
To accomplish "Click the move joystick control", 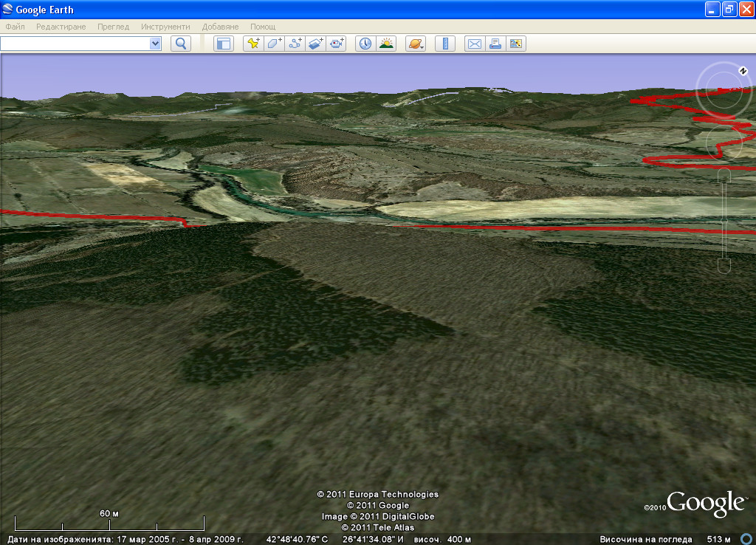I will pos(724,143).
